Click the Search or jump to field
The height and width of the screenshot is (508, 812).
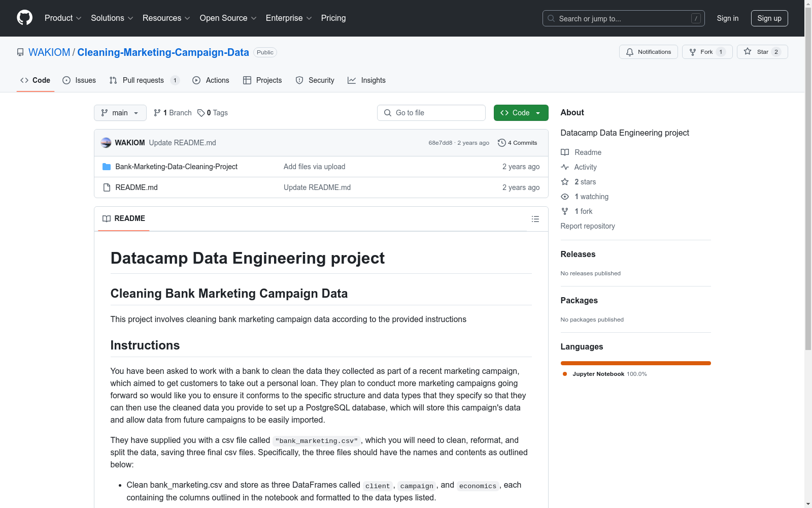(x=624, y=18)
